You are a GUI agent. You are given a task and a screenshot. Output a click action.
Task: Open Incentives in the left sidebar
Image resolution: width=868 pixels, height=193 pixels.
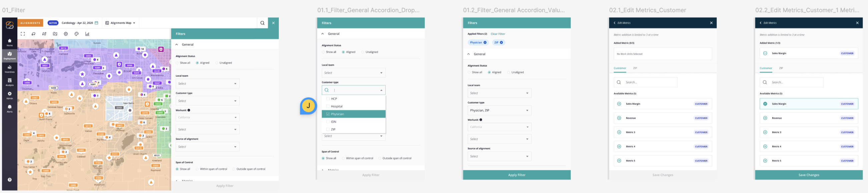pyautogui.click(x=9, y=69)
